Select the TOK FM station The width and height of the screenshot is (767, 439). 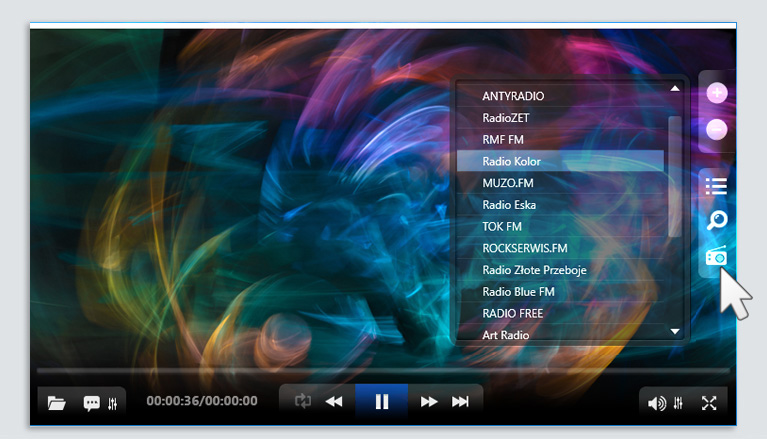coord(560,226)
